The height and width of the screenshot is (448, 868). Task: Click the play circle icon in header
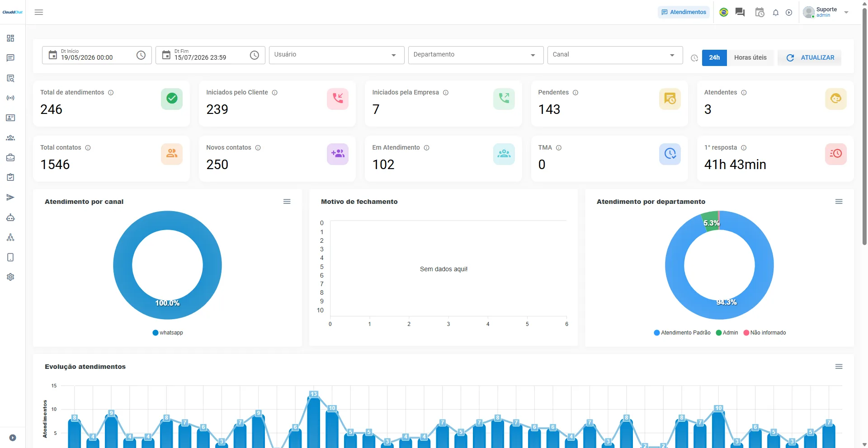coord(789,13)
